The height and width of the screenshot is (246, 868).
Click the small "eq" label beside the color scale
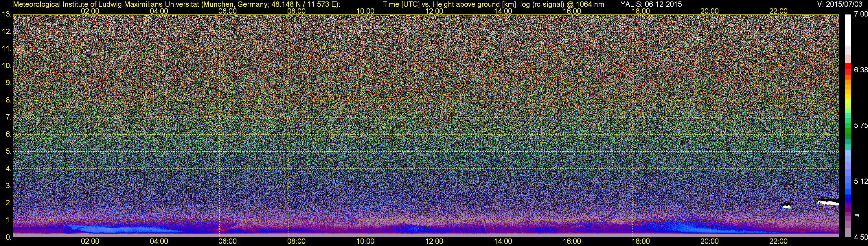coord(857,215)
